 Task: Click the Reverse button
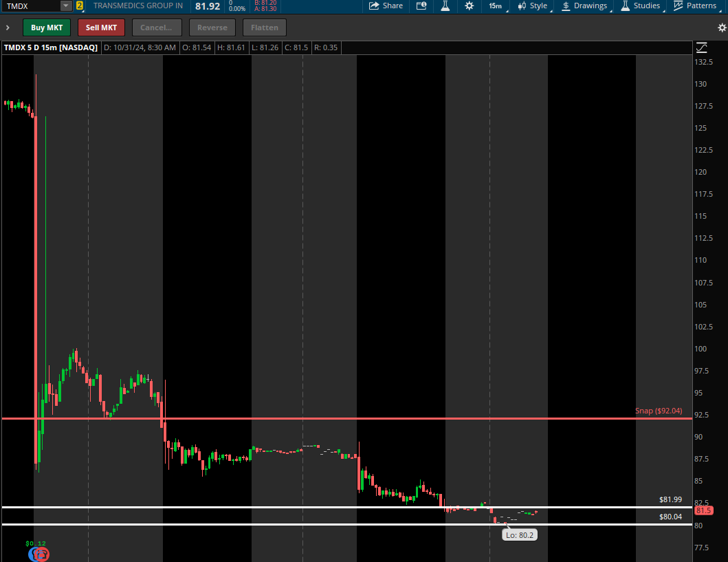pyautogui.click(x=212, y=28)
